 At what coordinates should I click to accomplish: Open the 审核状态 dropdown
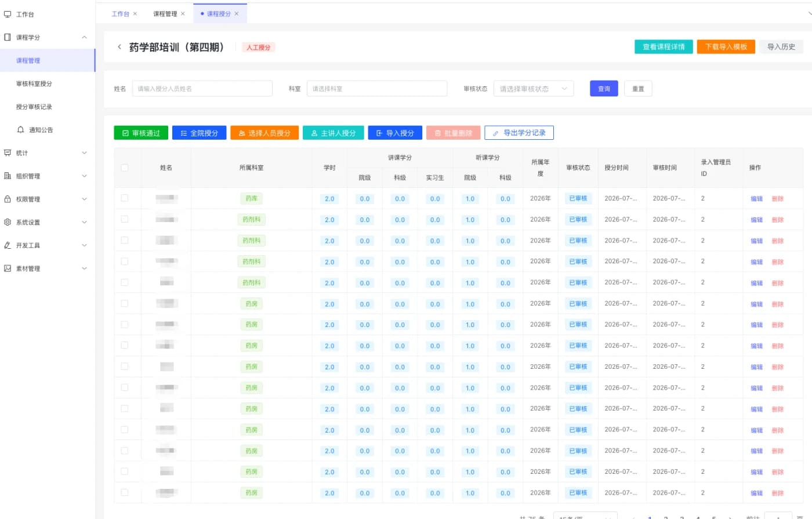click(x=534, y=89)
